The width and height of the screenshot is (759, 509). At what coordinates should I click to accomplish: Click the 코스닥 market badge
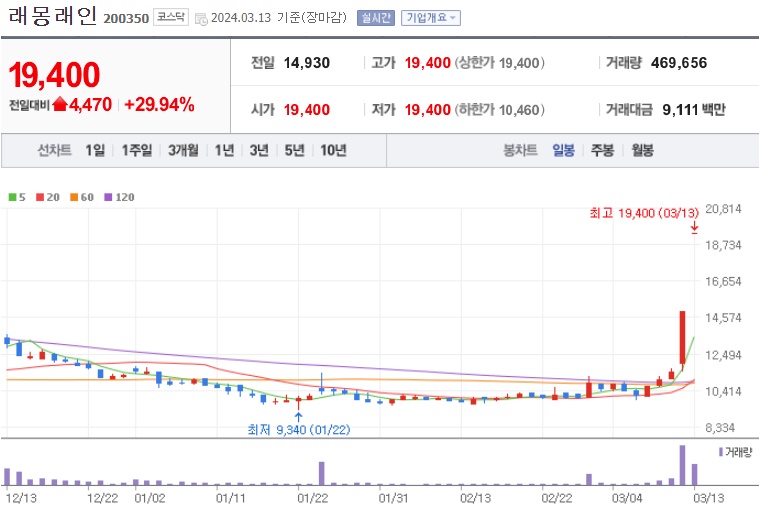171,17
